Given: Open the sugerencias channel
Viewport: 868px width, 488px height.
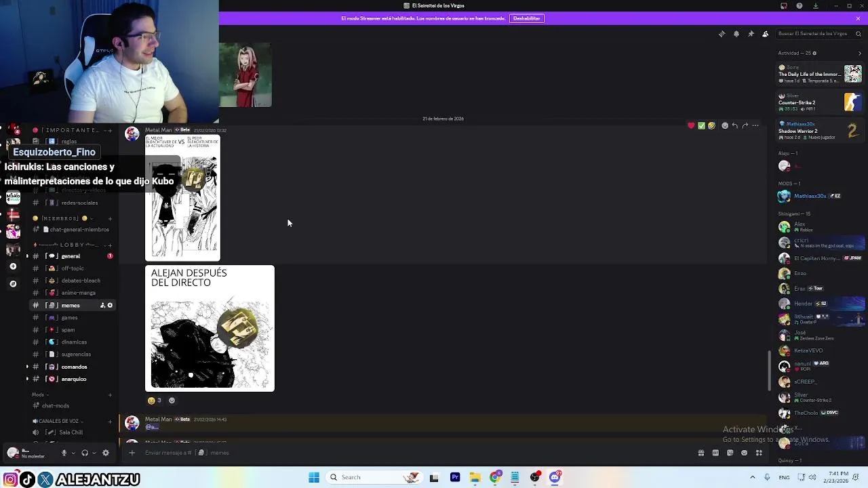Looking at the screenshot, I should (x=72, y=354).
